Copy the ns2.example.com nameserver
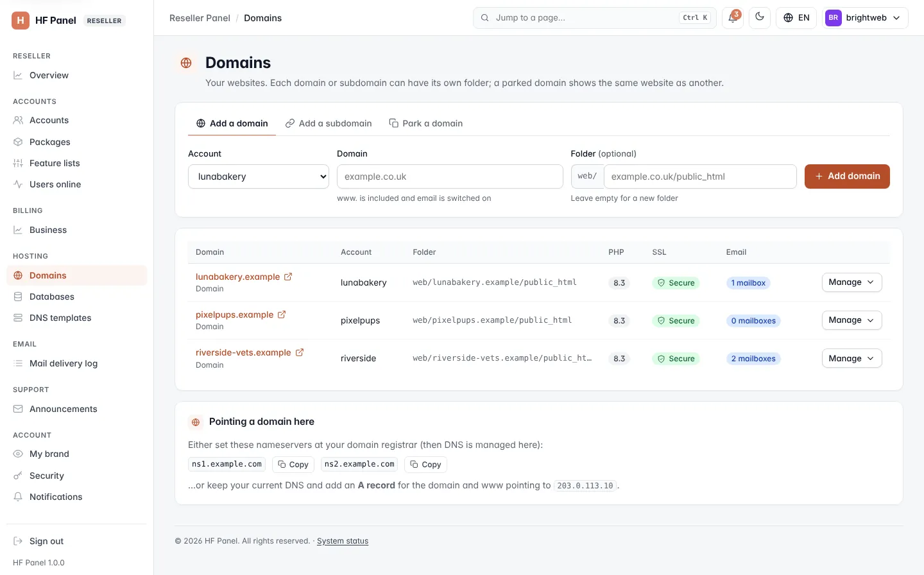This screenshot has height=575, width=924. tap(425, 465)
